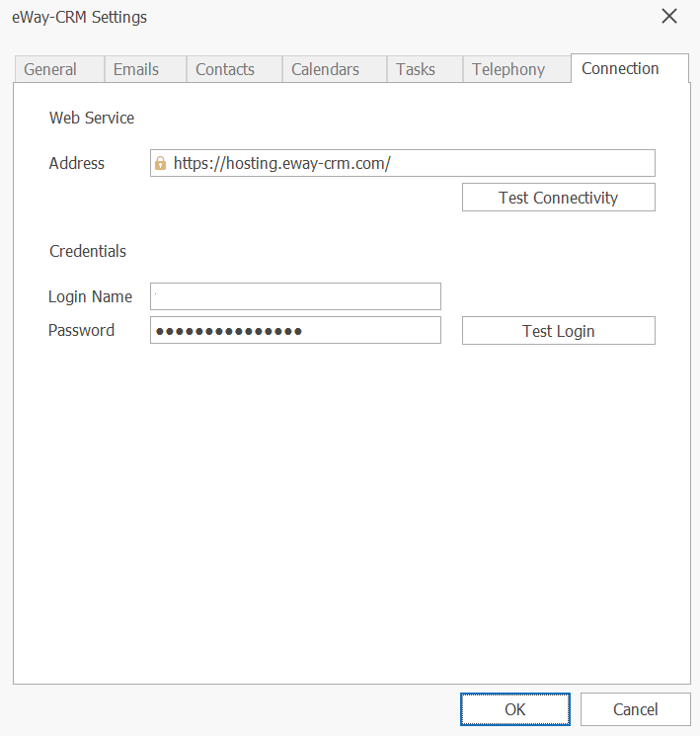700x736 pixels.
Task: Click the Password label
Action: click(81, 330)
